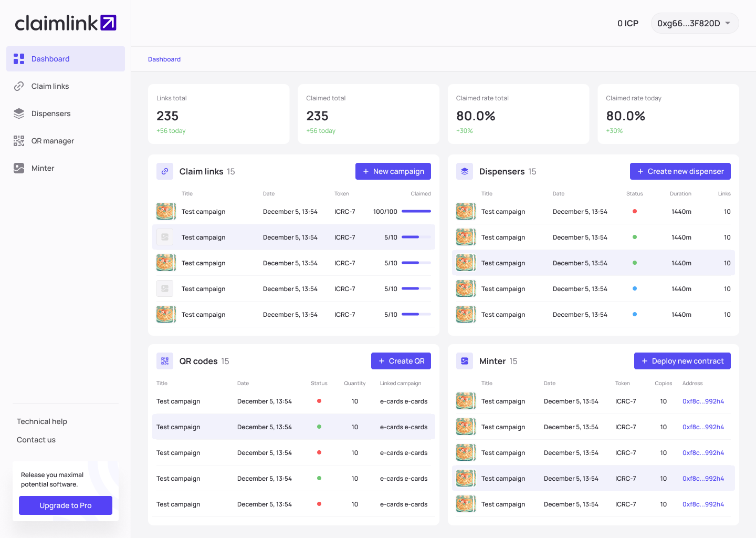756x538 pixels.
Task: Click the Dispensers layers icon in sidebar
Action: click(19, 113)
